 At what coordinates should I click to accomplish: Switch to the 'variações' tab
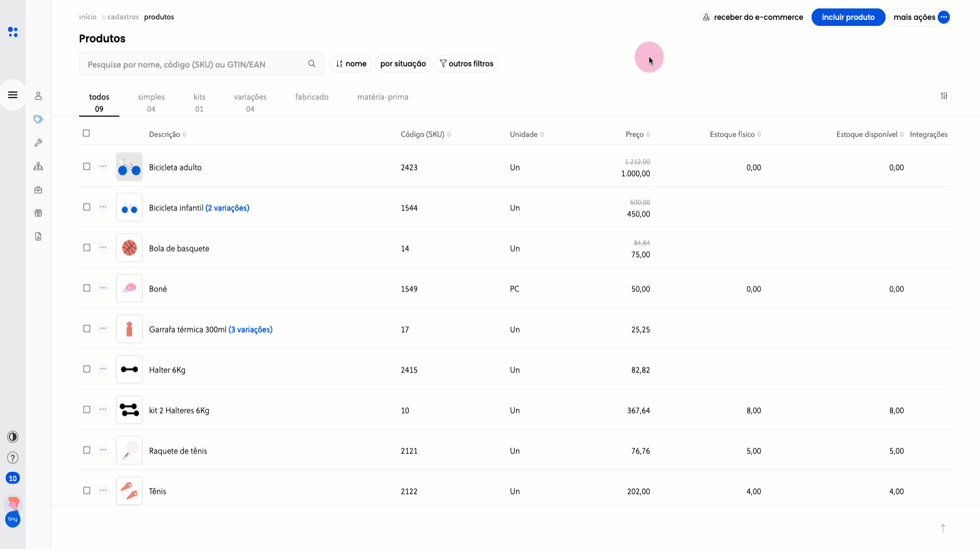pyautogui.click(x=250, y=102)
